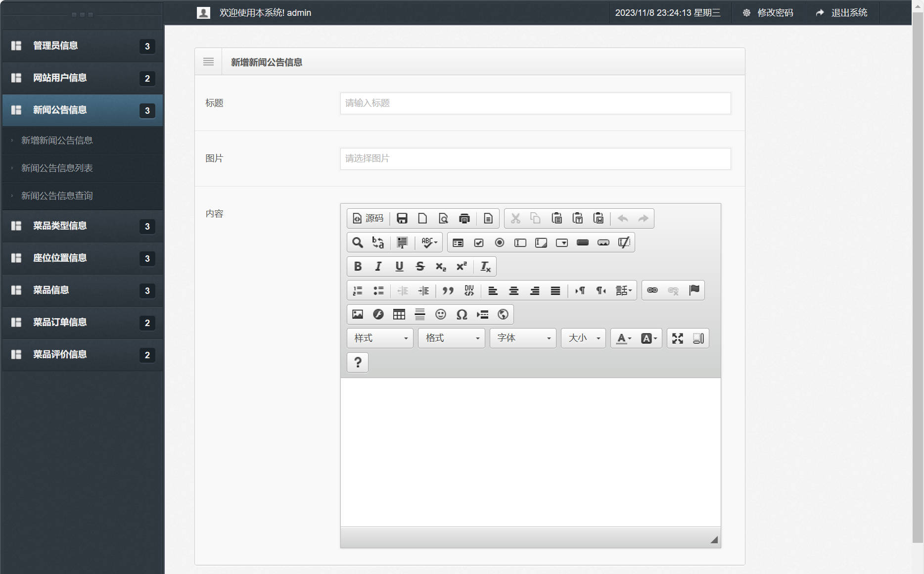This screenshot has width=924, height=574.
Task: Expand the 字体 font dropdown
Action: click(x=523, y=338)
